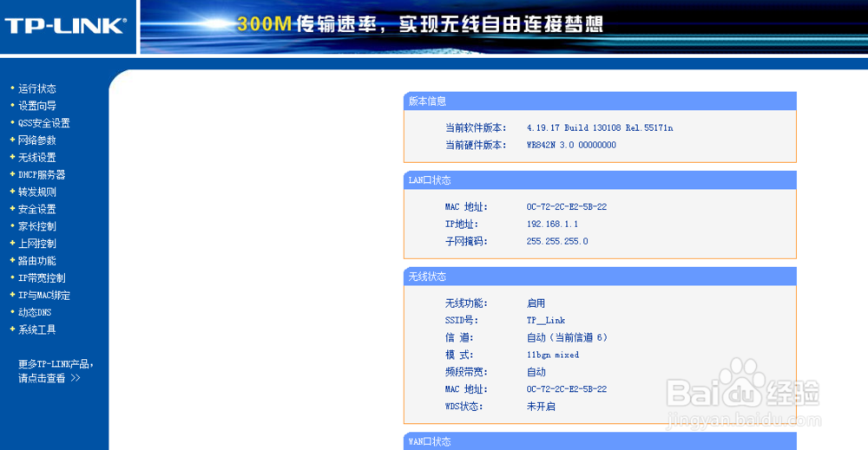Expand the 路由功能 menu
This screenshot has height=450, width=868.
(36, 260)
